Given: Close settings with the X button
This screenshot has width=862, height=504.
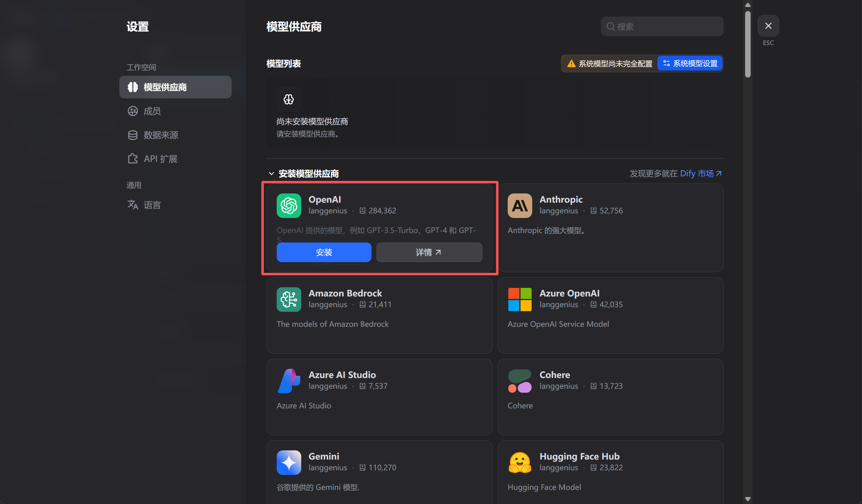Looking at the screenshot, I should [768, 26].
